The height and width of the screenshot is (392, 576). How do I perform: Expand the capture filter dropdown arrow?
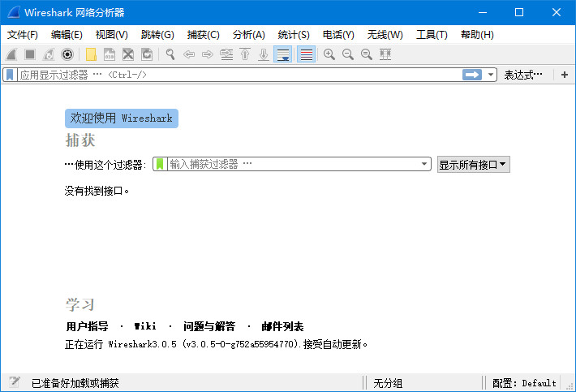click(x=424, y=164)
